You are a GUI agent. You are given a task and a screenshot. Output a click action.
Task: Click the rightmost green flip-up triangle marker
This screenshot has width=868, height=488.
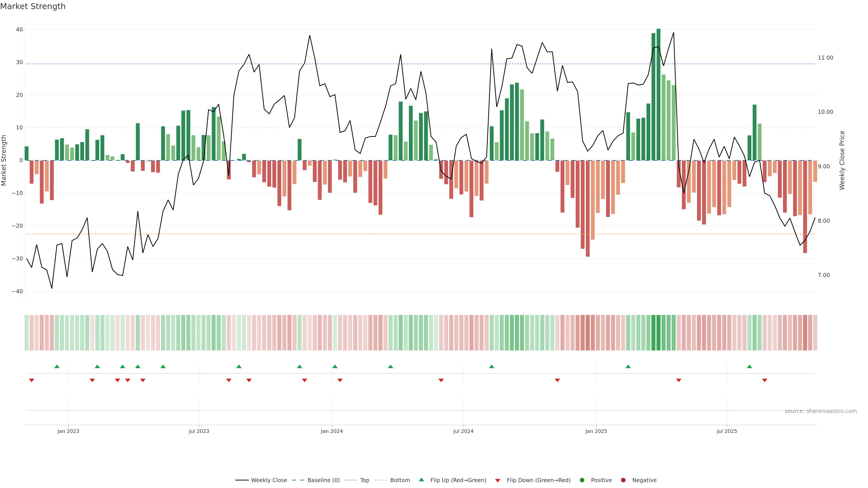[x=749, y=366]
